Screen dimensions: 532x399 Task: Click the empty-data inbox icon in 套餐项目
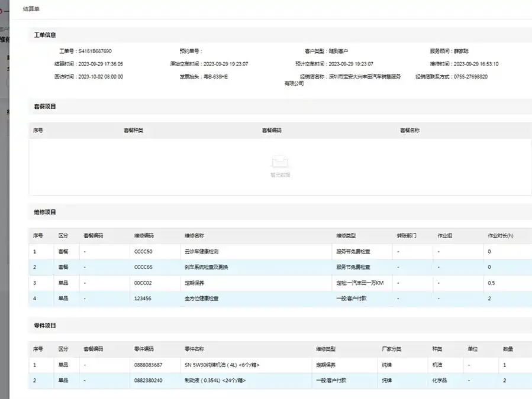280,161
